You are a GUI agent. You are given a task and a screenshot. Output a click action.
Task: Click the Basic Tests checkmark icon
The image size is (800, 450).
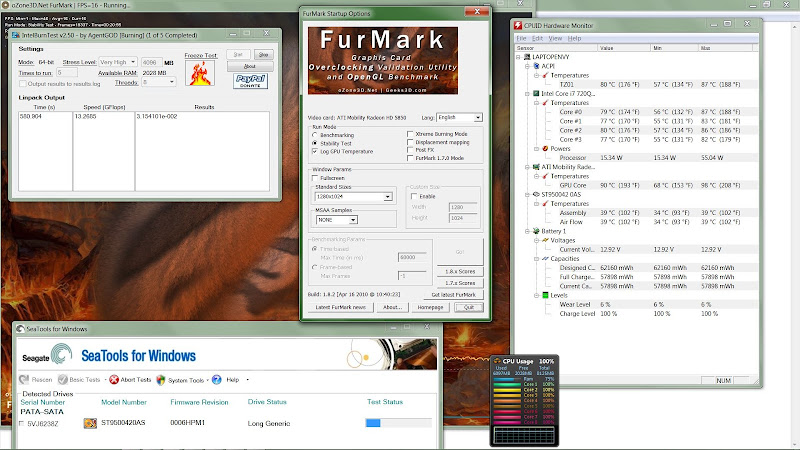click(x=64, y=380)
